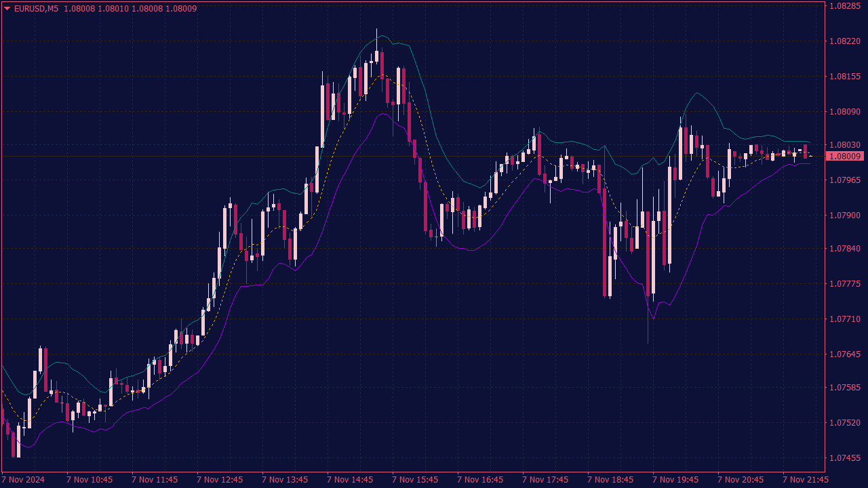Click time axis label 7 Nov 17:45
The width and height of the screenshot is (868, 488).
[x=545, y=480]
